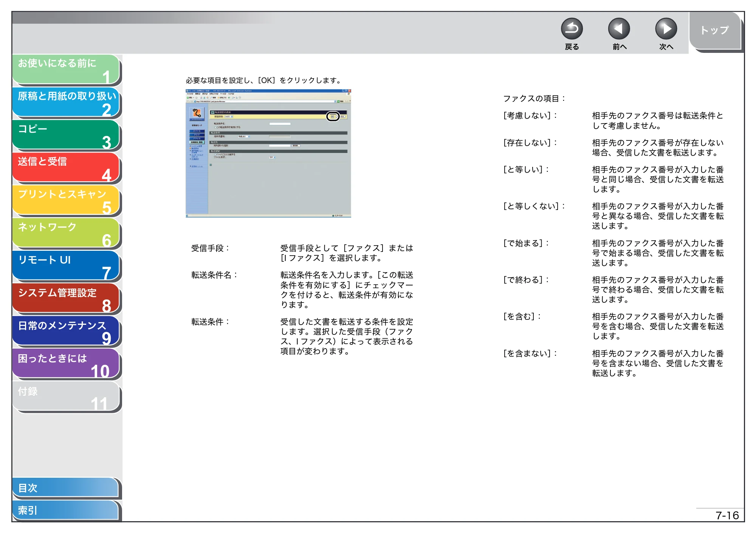
Task: Select chapter 5 プリントとスキャン
Action: click(66, 201)
